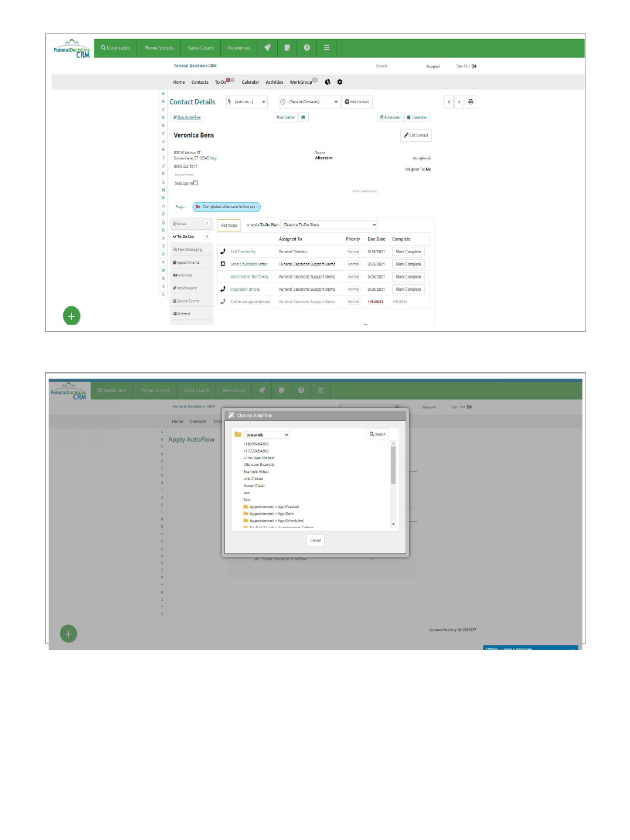Toggle the SMS Opt-In checkbox
The height and width of the screenshot is (840, 630).
coord(196,183)
